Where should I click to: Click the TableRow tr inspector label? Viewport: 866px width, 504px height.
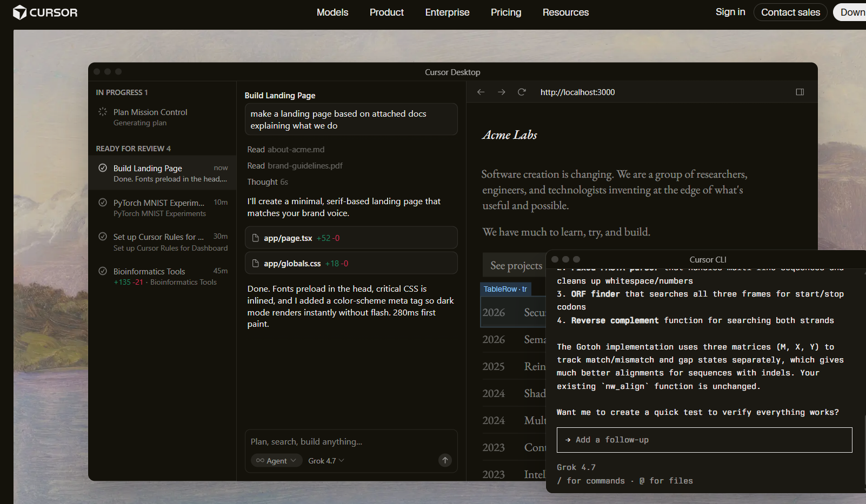pos(505,289)
